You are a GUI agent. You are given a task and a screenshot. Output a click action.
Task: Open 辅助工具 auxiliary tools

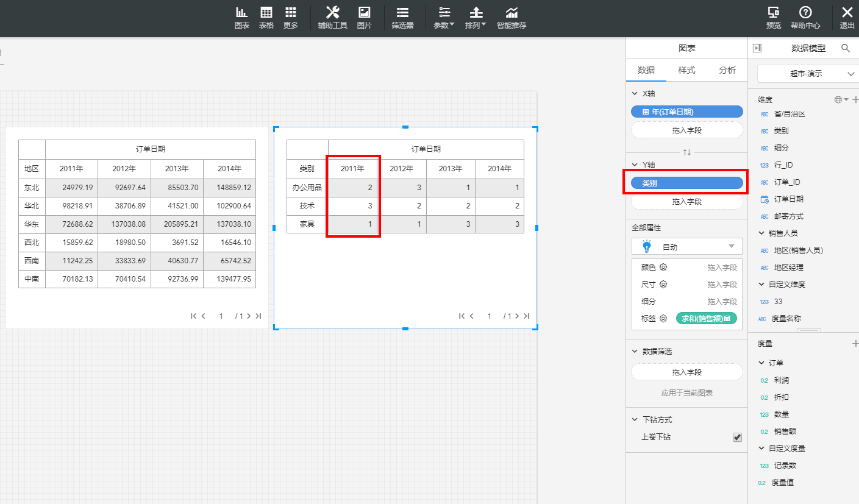[332, 18]
